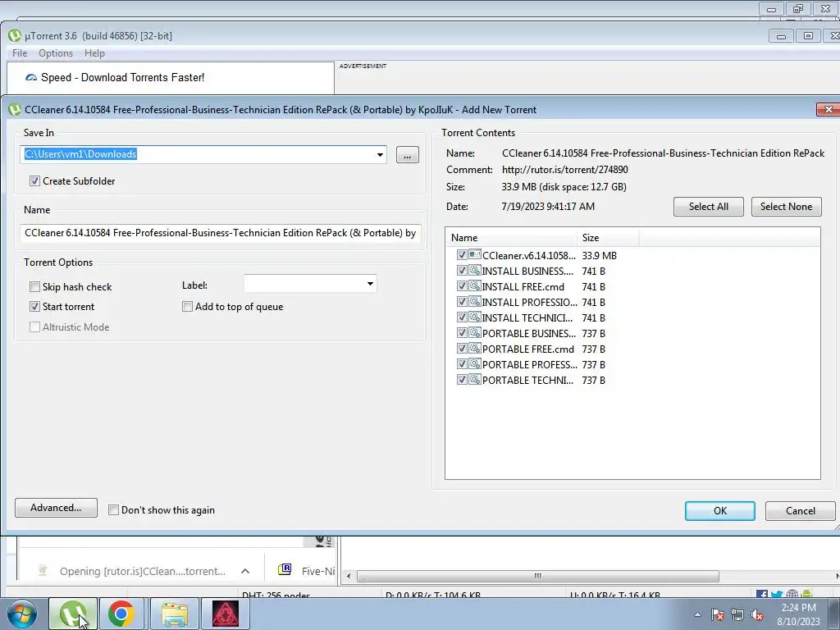
Task: Click the icon of INSTALL FREE.cmd file
Action: click(475, 286)
